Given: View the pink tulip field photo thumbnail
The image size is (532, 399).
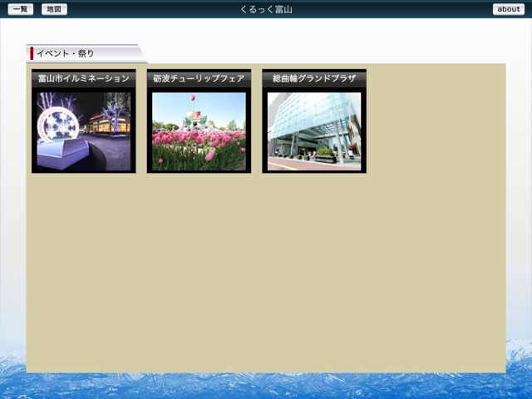Looking at the screenshot, I should 199,131.
